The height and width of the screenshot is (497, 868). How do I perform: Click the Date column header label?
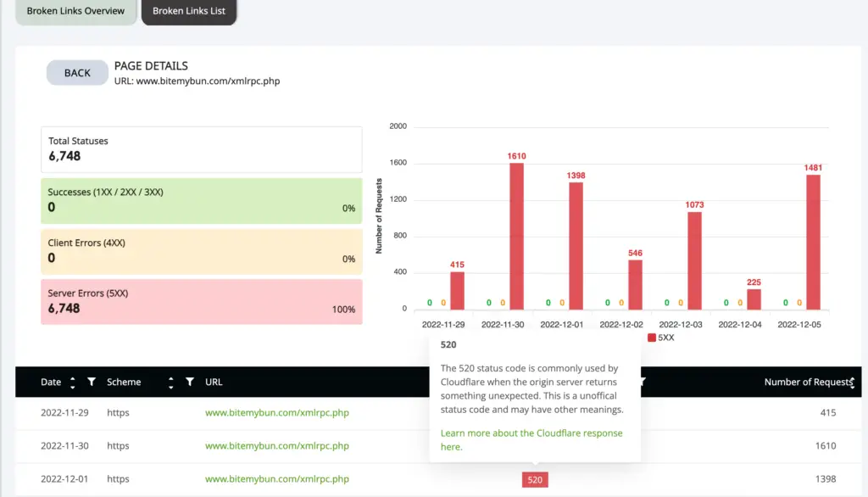51,383
